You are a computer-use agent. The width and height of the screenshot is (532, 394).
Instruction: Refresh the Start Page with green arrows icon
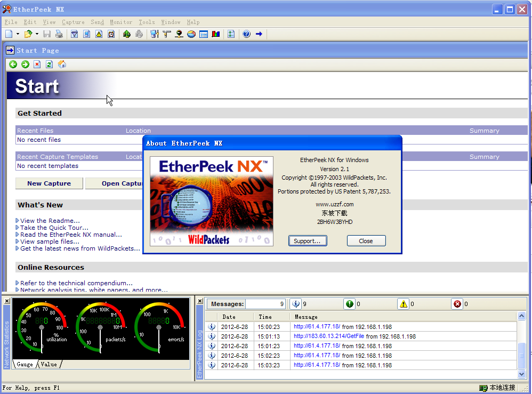49,65
